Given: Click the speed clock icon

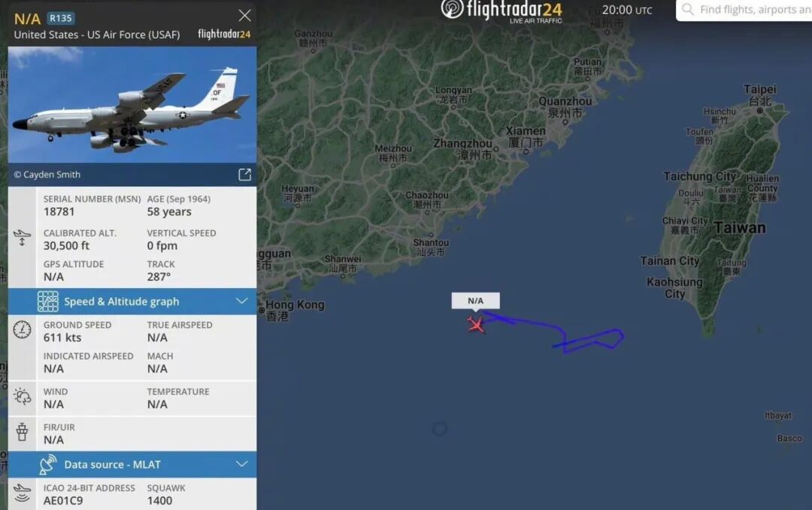Looking at the screenshot, I should click(22, 329).
